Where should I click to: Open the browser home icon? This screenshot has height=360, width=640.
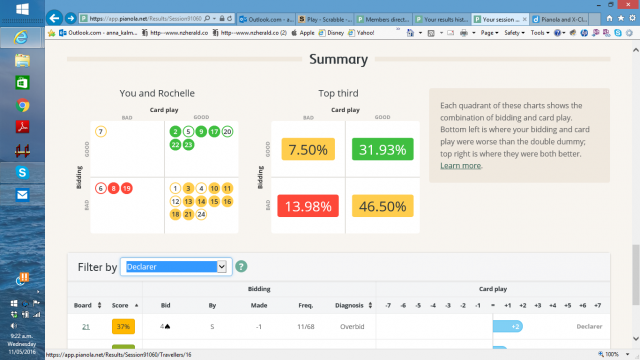(609, 18)
